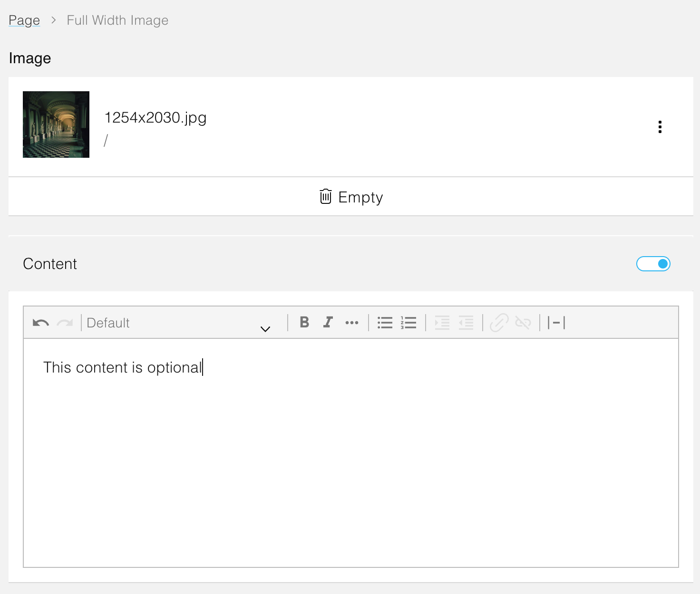Remove the link with the unlink icon
Viewport: 700px width, 594px height.
click(x=523, y=323)
